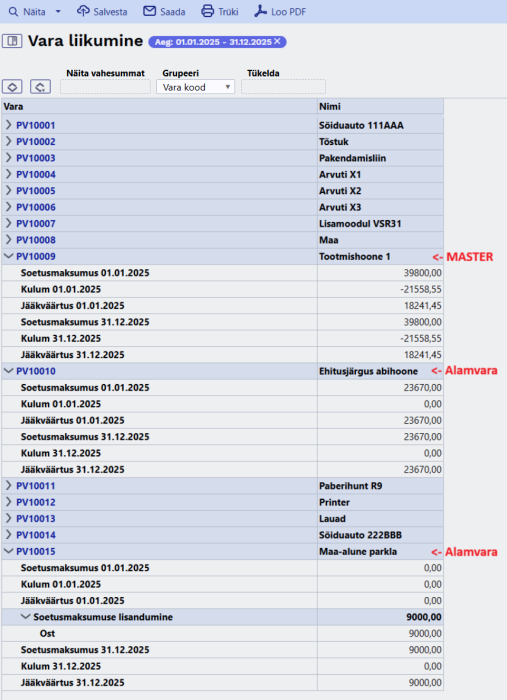
Task: Expand the PV10012 row
Action: (x=8, y=502)
